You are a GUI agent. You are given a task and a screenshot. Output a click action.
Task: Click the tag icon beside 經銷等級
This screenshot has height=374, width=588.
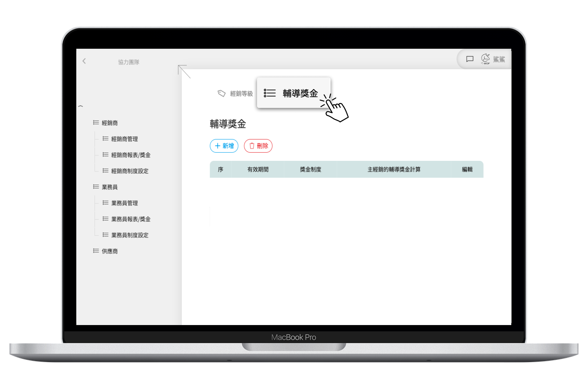(x=221, y=93)
